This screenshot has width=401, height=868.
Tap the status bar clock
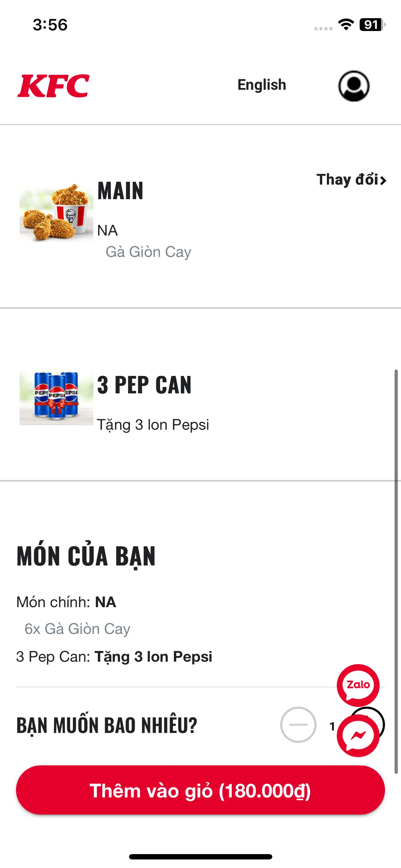click(x=50, y=25)
